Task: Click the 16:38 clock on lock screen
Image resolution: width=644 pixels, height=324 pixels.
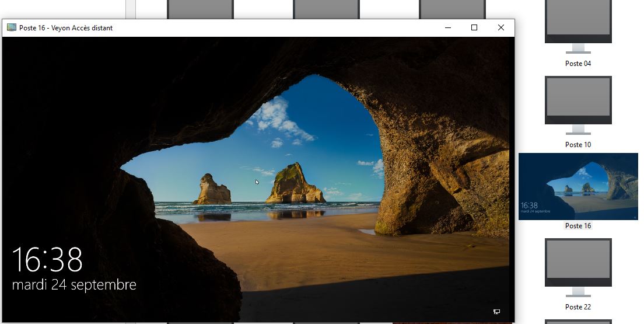Action: 47,260
